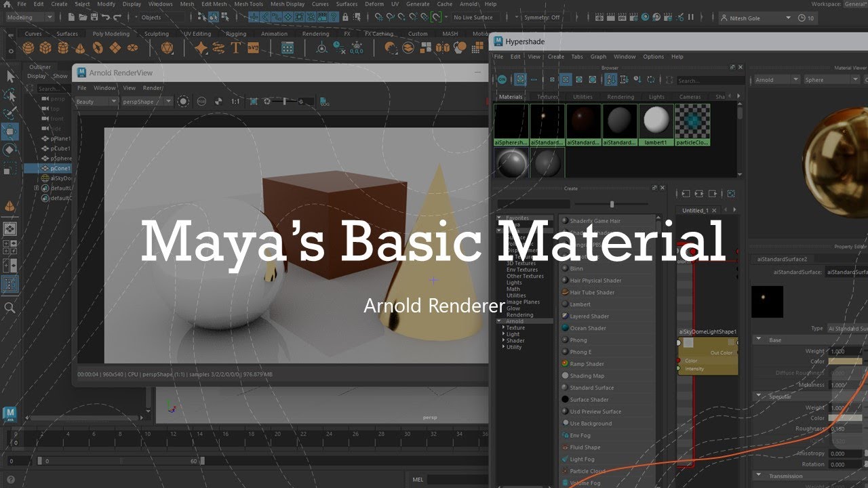The width and height of the screenshot is (868, 488).
Task: Expand the Texture node under Arnold
Action: coord(504,328)
